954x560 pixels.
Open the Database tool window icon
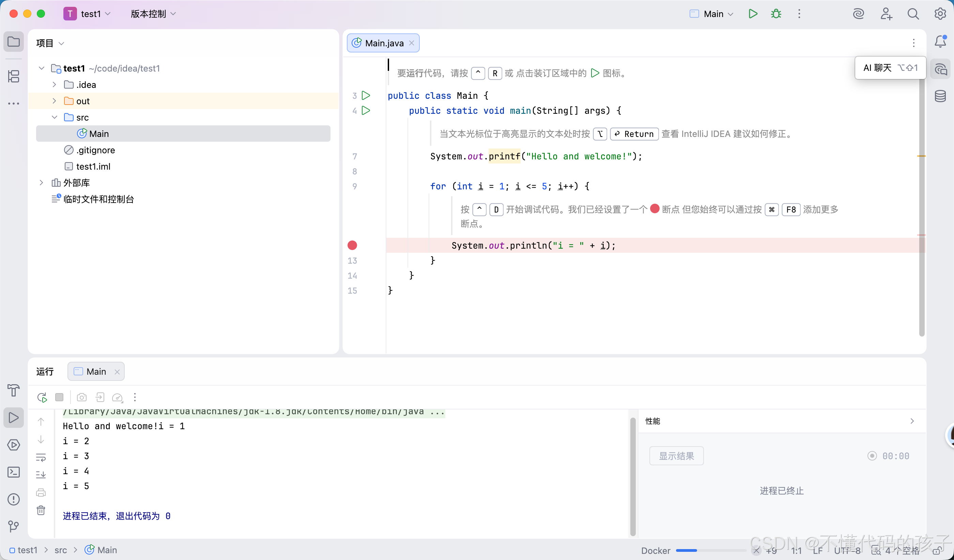(940, 96)
